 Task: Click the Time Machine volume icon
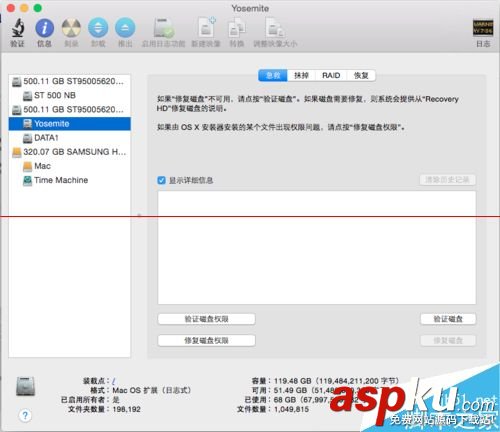tap(27, 180)
